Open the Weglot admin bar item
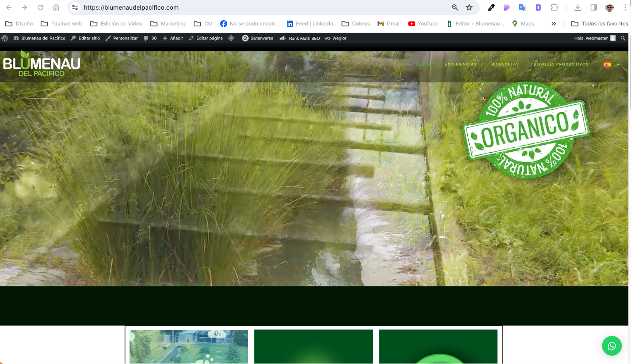631x364 pixels. coord(335,38)
